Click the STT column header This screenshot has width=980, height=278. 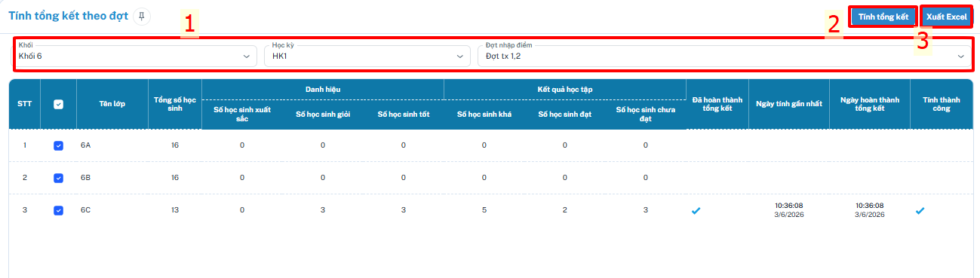click(x=24, y=104)
